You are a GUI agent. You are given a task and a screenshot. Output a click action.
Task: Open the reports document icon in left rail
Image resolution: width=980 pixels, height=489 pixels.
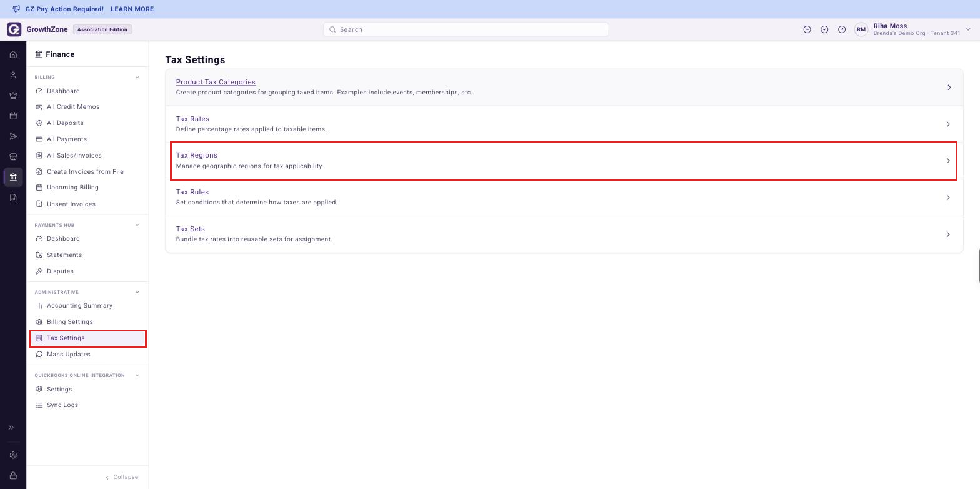pyautogui.click(x=13, y=198)
